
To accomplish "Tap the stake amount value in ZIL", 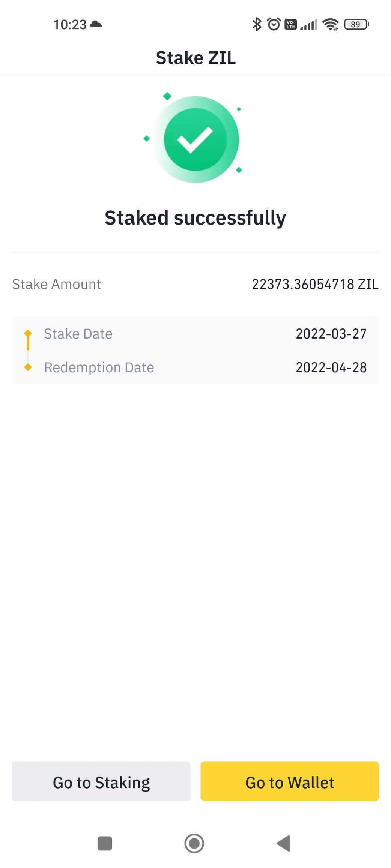I will [315, 284].
